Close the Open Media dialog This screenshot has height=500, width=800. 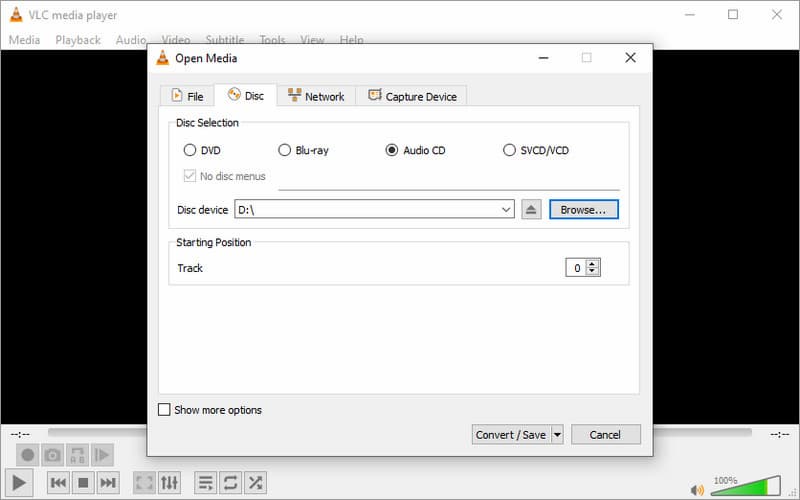(630, 58)
